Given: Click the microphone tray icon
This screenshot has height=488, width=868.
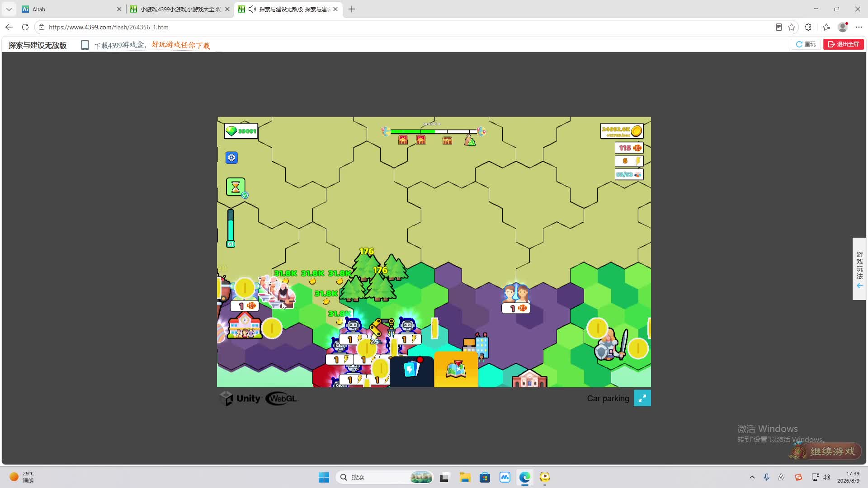Looking at the screenshot, I should [x=767, y=477].
